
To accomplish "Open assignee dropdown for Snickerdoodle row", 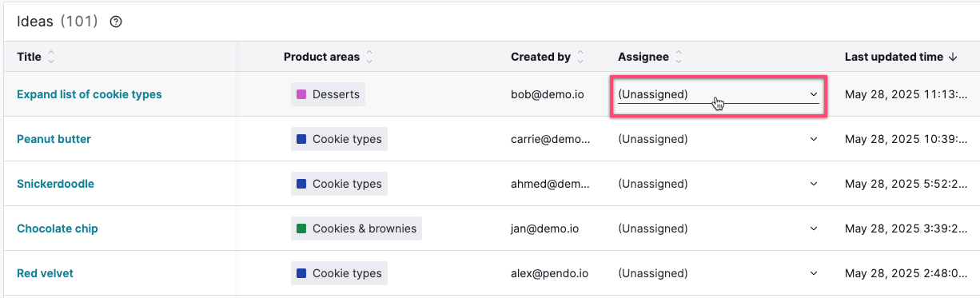I will (719, 184).
